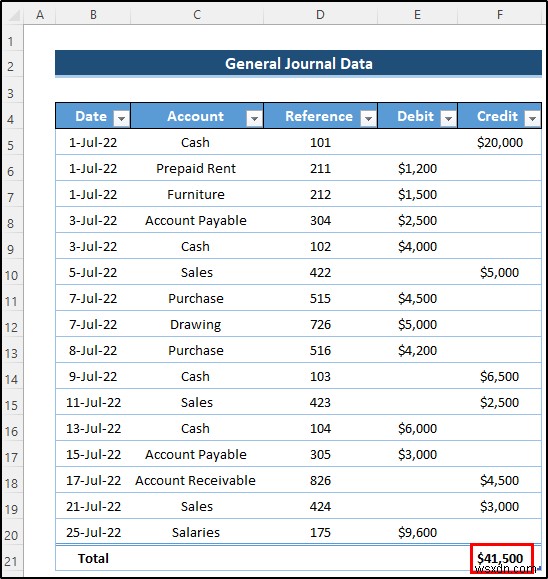Select the Total label cell
548x579 pixels.
(x=93, y=558)
